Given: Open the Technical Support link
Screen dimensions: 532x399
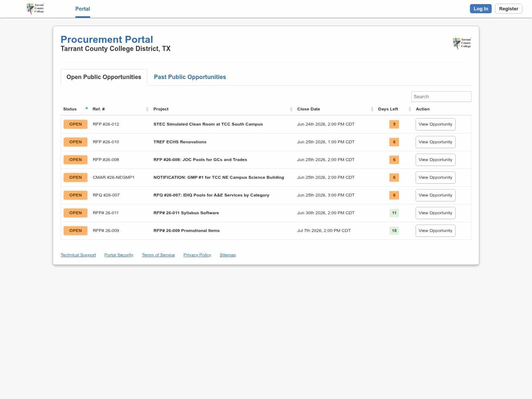Looking at the screenshot, I should click(x=78, y=255).
